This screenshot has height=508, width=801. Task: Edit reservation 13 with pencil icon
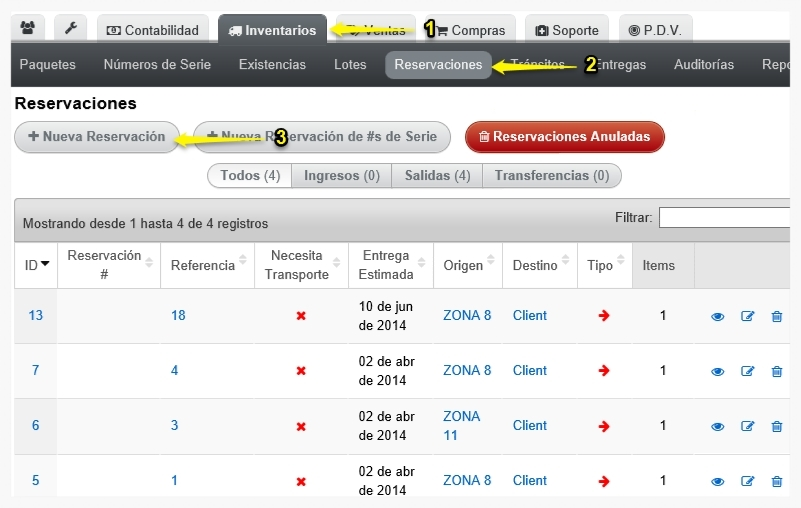[x=747, y=316]
